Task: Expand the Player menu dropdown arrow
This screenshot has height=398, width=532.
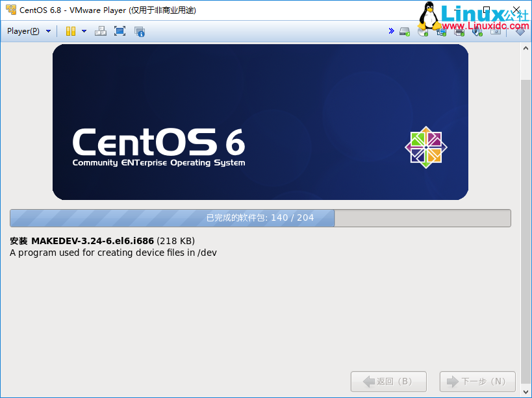Action: pyautogui.click(x=48, y=31)
